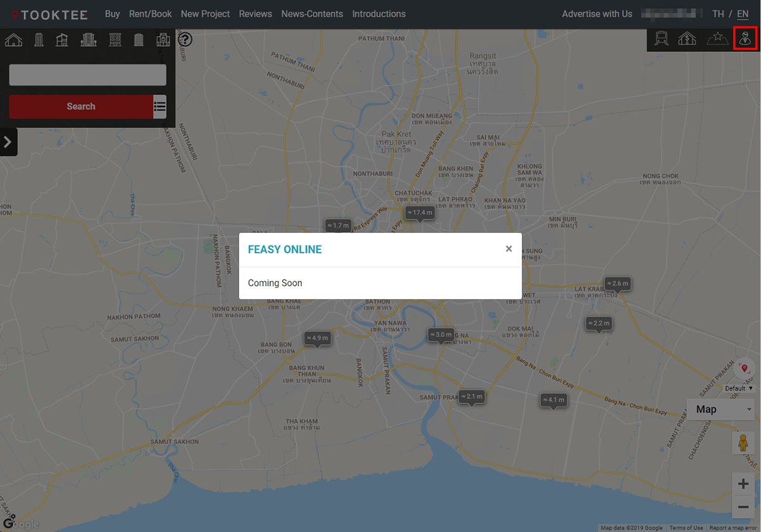The width and height of the screenshot is (761, 532).
Task: Open the Rent/Book menu
Action: click(150, 14)
